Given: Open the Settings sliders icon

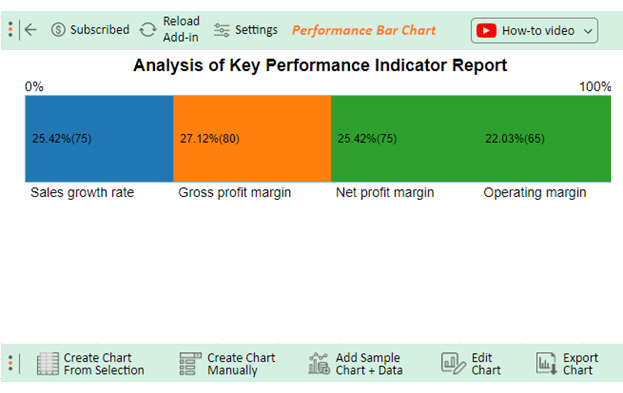Looking at the screenshot, I should point(221,30).
